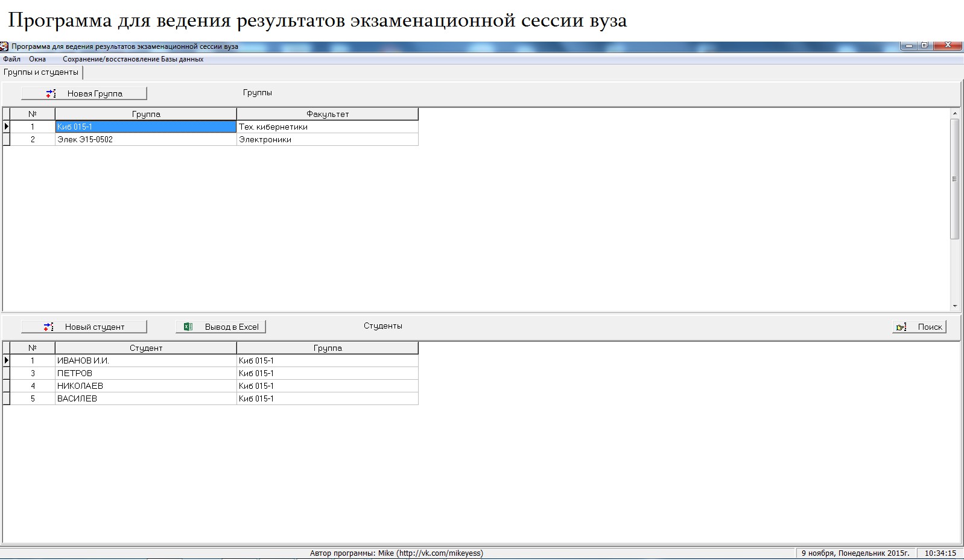Click row selector for Элек Э15-0502 row
Viewport: 964px width, 560px height.
(6, 139)
